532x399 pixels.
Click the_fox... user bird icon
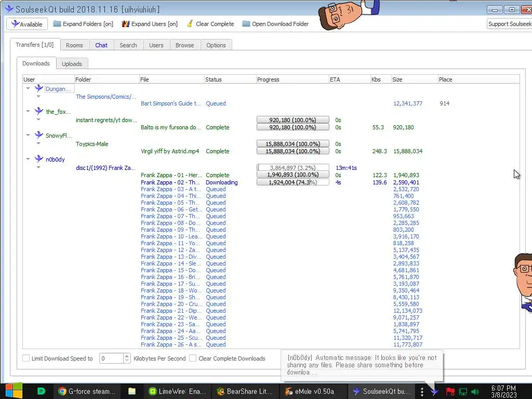tap(38, 111)
